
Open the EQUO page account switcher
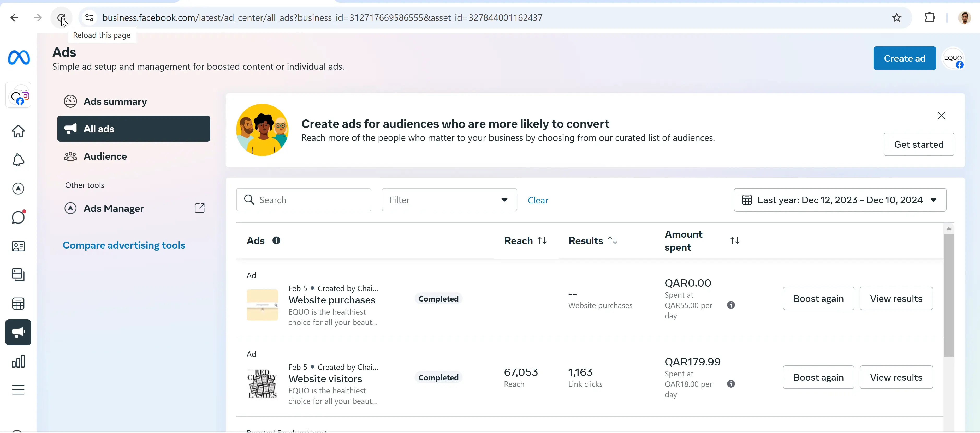pyautogui.click(x=953, y=58)
